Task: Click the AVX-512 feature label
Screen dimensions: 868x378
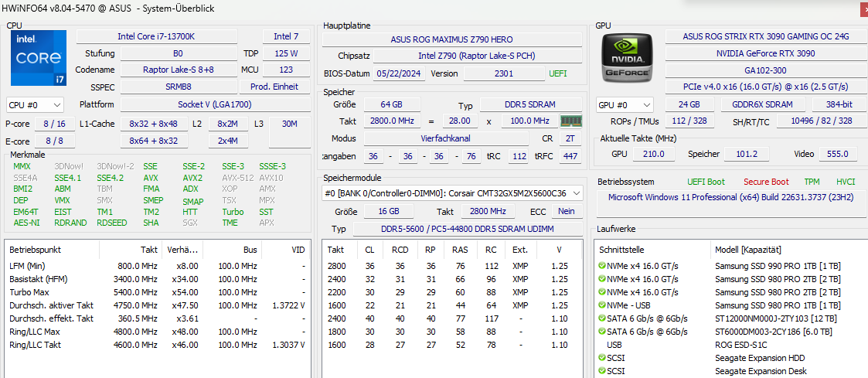Action: point(238,178)
